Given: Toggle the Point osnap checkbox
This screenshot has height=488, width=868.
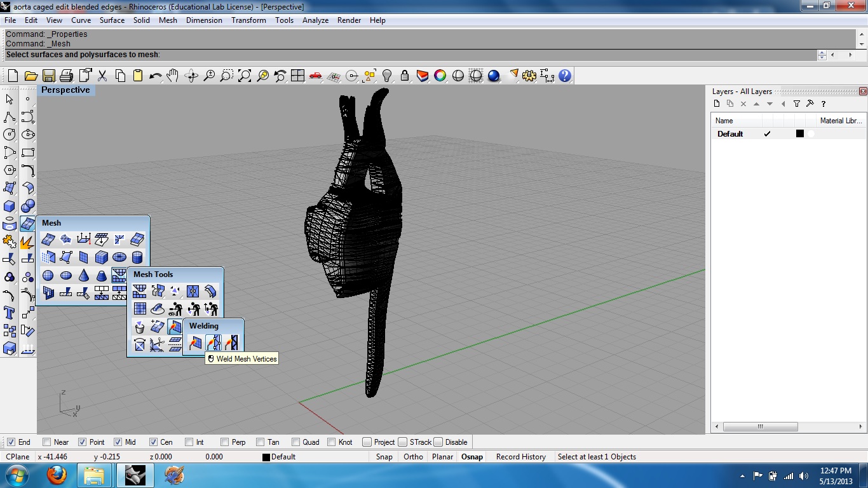Looking at the screenshot, I should point(82,442).
